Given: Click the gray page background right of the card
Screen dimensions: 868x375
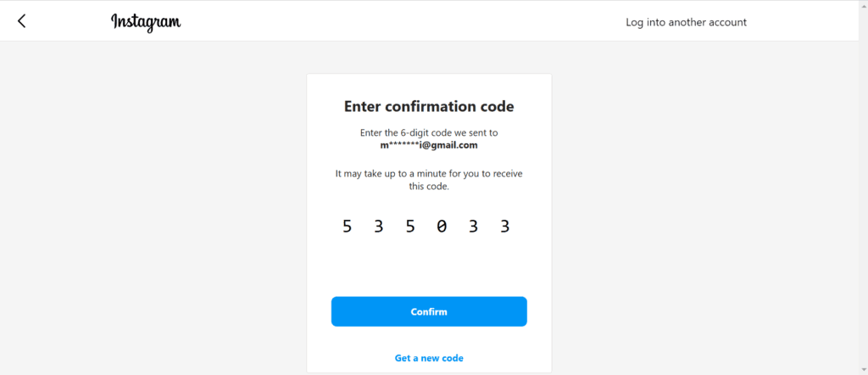Looking at the screenshot, I should point(704,212).
